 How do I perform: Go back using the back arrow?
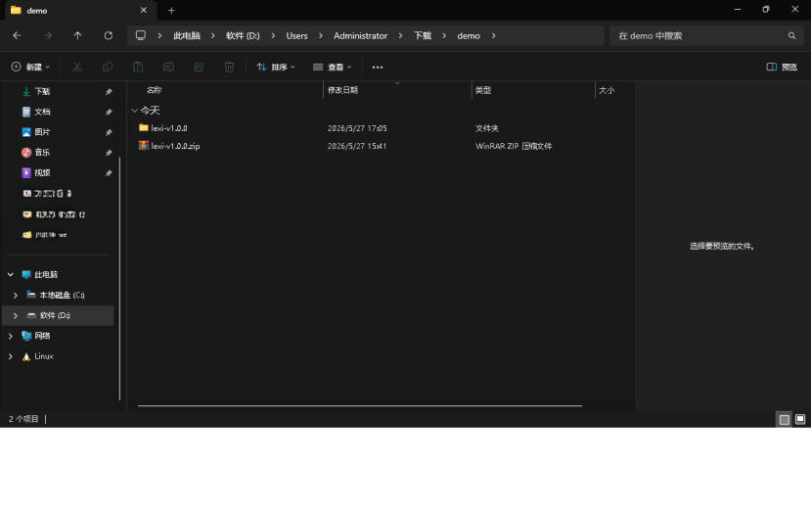click(17, 36)
